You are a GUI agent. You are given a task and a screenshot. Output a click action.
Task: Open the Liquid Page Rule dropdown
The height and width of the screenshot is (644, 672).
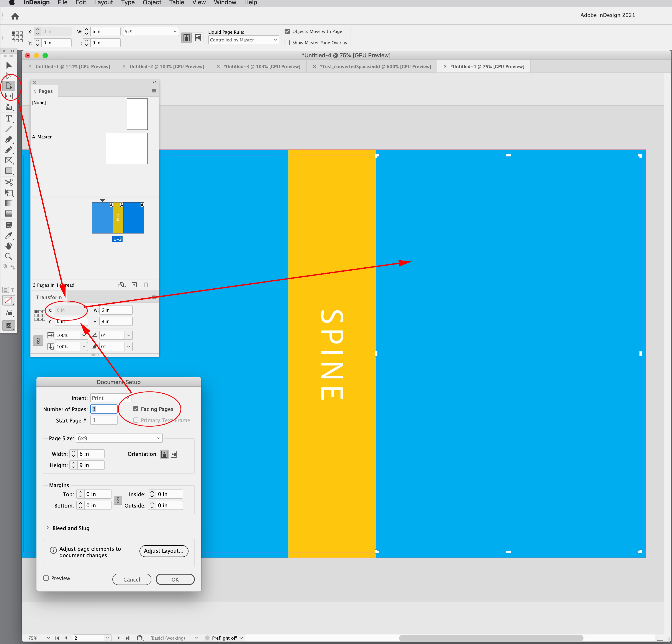(243, 40)
